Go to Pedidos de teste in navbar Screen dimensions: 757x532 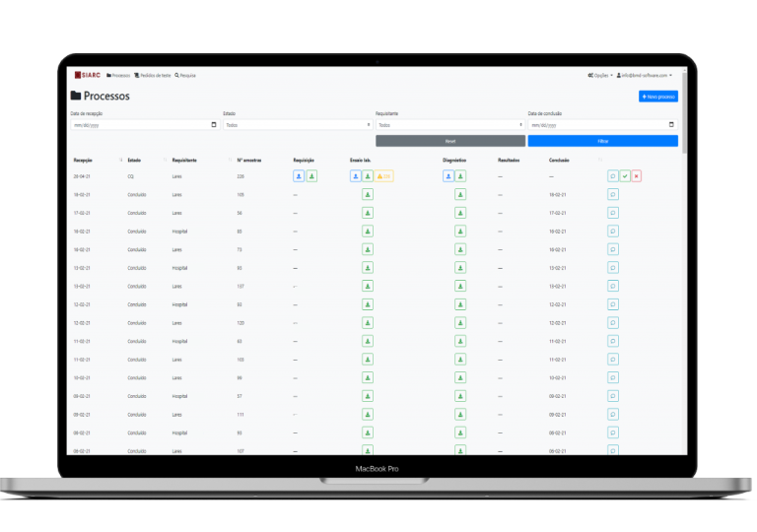tap(153, 75)
